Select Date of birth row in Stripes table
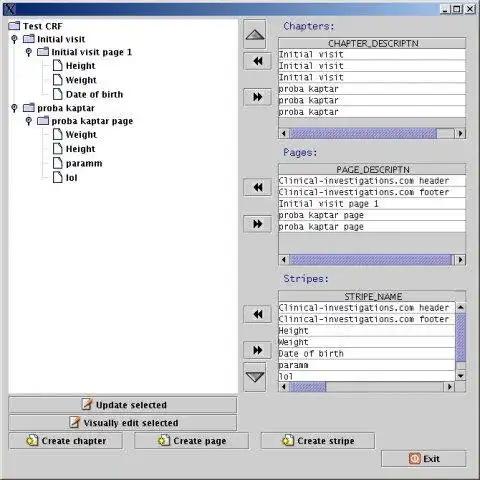480x480 pixels. pyautogui.click(x=367, y=354)
